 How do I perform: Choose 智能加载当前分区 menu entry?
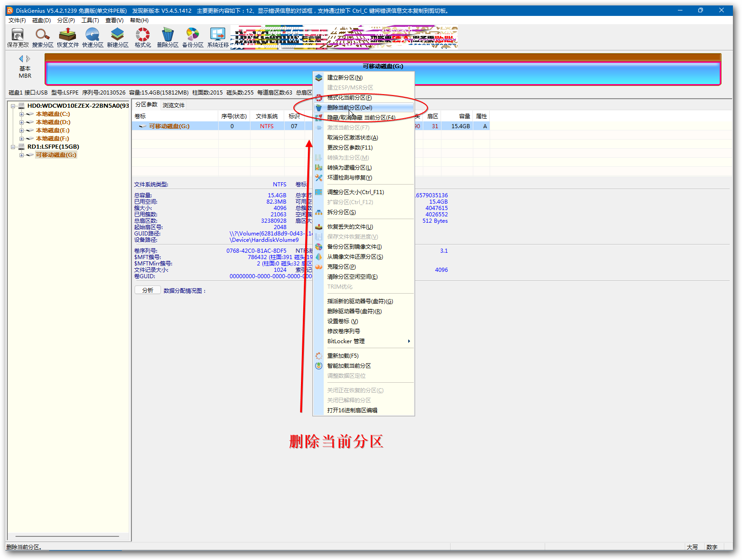tap(364, 366)
